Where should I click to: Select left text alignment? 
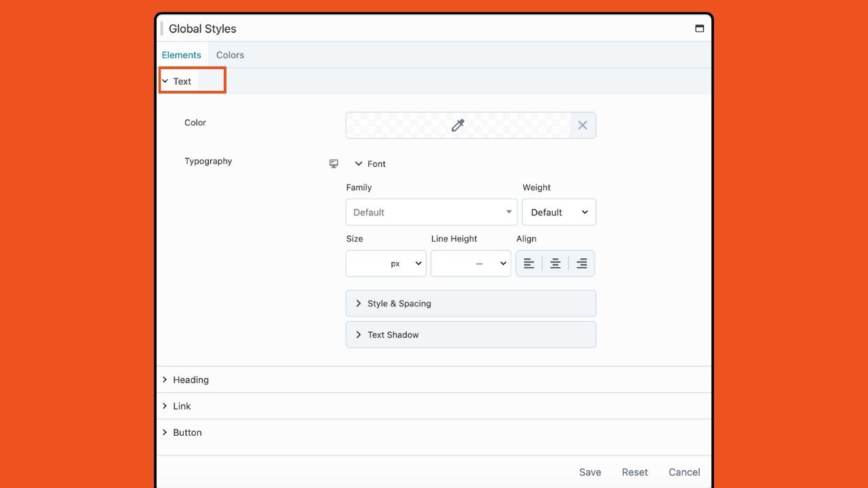529,264
